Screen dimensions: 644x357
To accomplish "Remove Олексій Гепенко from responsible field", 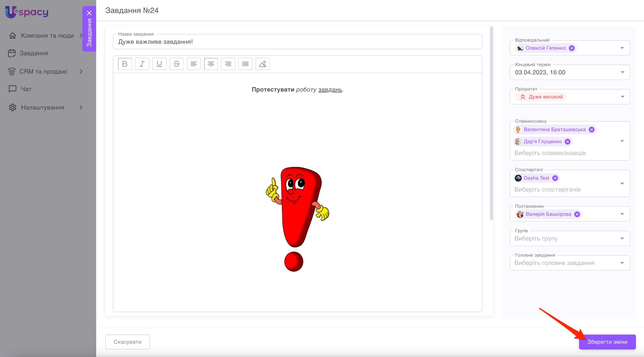I will pos(572,48).
